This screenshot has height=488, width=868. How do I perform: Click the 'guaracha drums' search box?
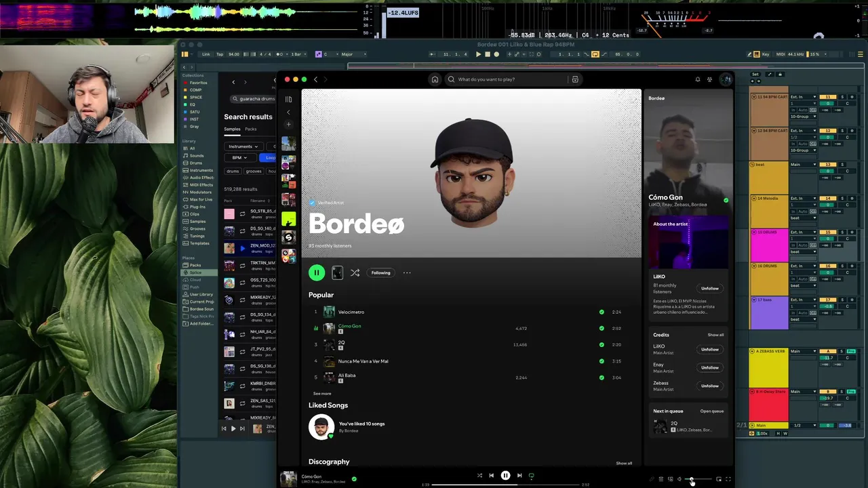click(253, 99)
